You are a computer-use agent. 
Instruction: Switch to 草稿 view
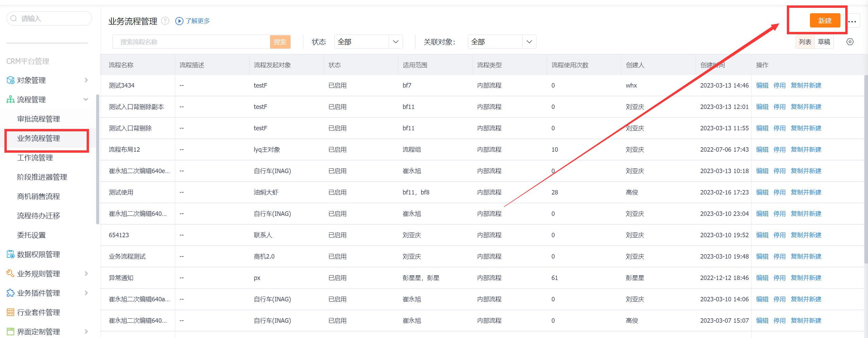[824, 42]
